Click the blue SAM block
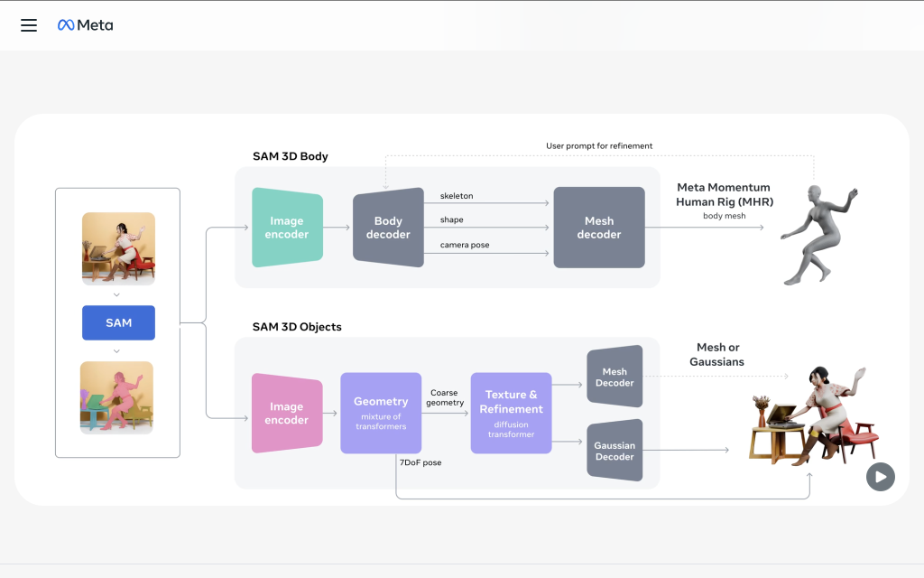This screenshot has width=924, height=578. [x=118, y=322]
